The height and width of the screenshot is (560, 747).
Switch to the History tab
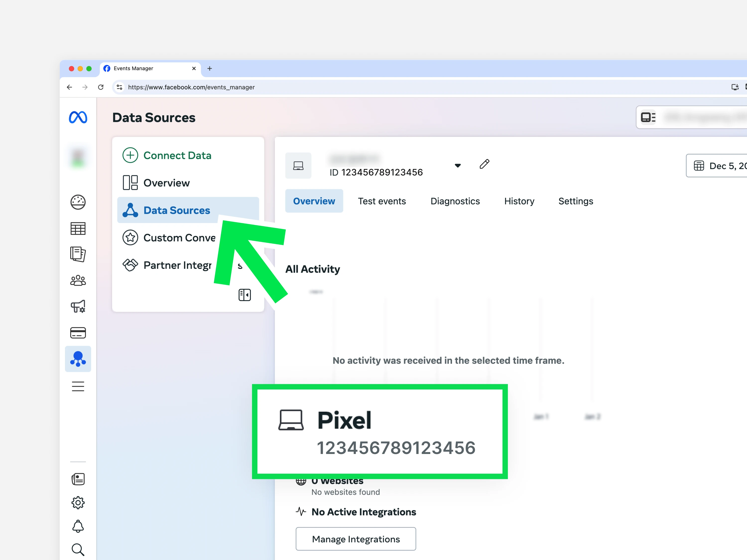(519, 201)
